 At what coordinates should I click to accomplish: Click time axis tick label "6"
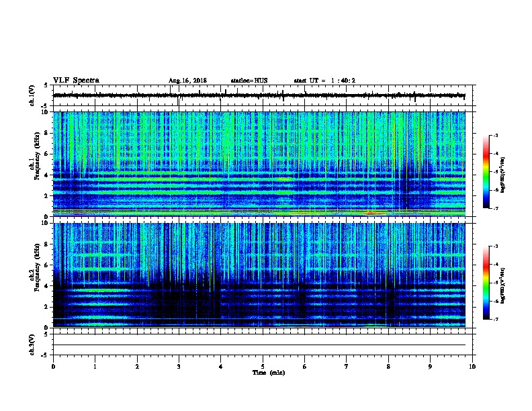(x=305, y=367)
